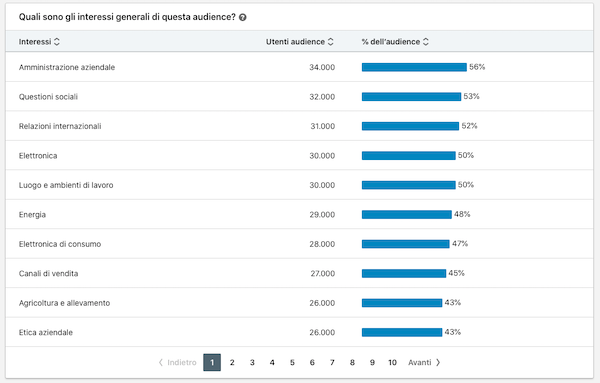The image size is (600, 383).
Task: Click the Questioni sociali 53% bar
Action: click(411, 97)
